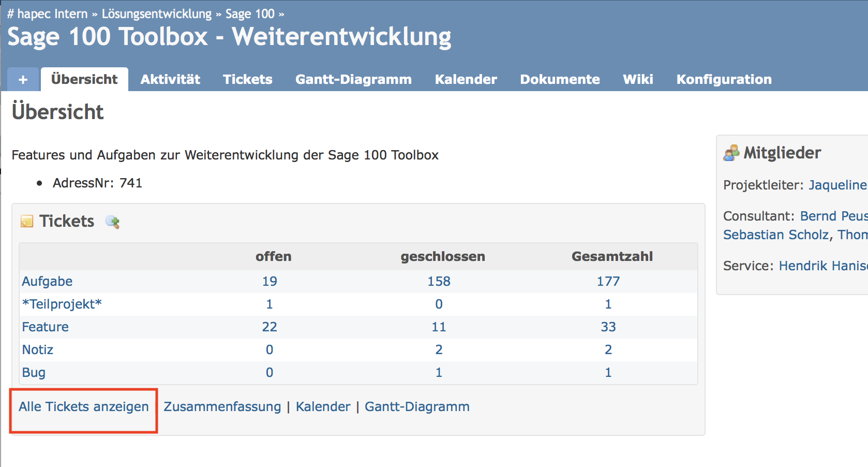Open the Aufgabe tracker link
The width and height of the screenshot is (868, 467).
click(47, 282)
